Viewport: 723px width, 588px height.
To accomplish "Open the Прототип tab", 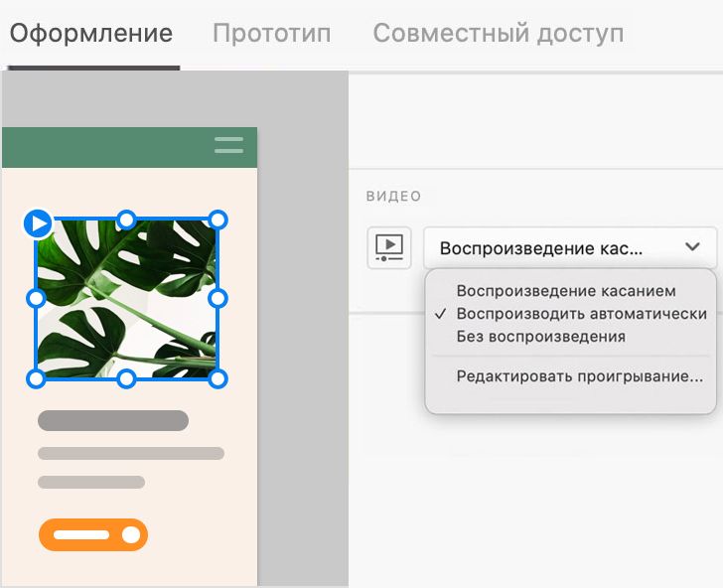I will click(271, 33).
